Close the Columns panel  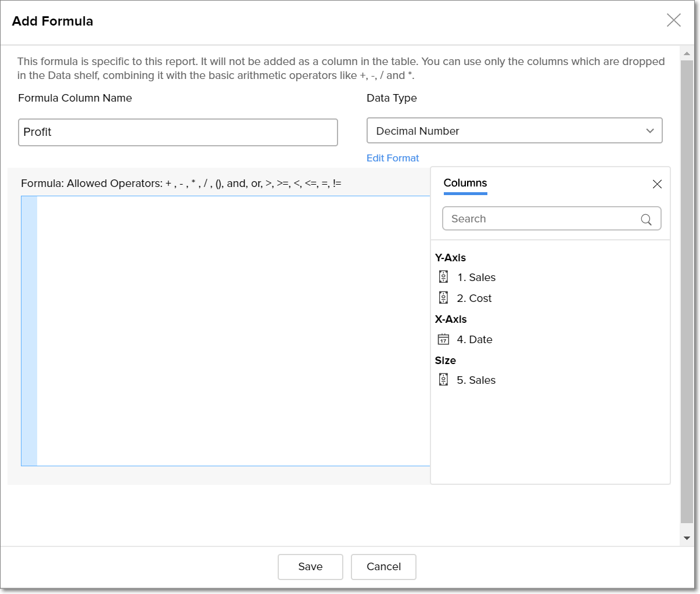pyautogui.click(x=657, y=184)
